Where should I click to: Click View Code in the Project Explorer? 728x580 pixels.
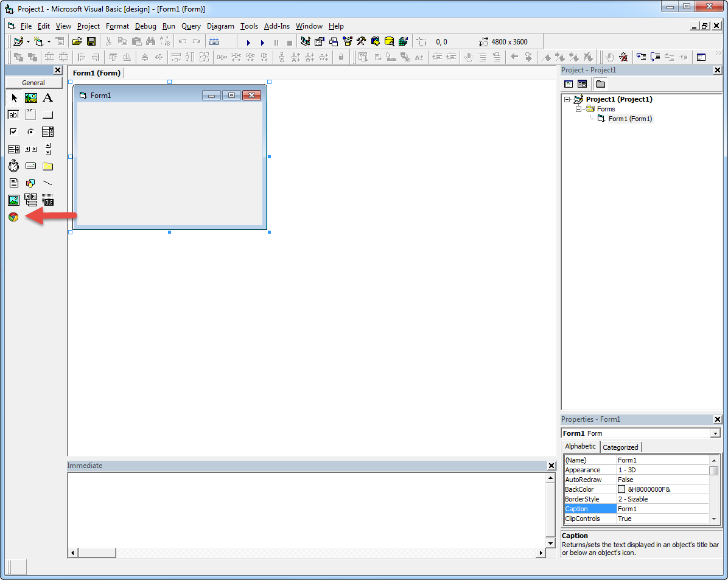pos(568,83)
